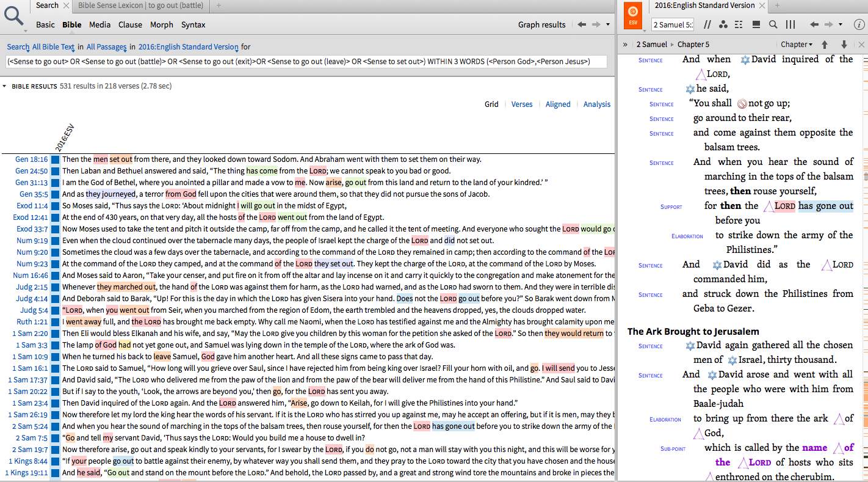Add a new tab beside Bible Sense Lexicon
Image resolution: width=868 pixels, height=482 pixels.
pyautogui.click(x=219, y=5)
